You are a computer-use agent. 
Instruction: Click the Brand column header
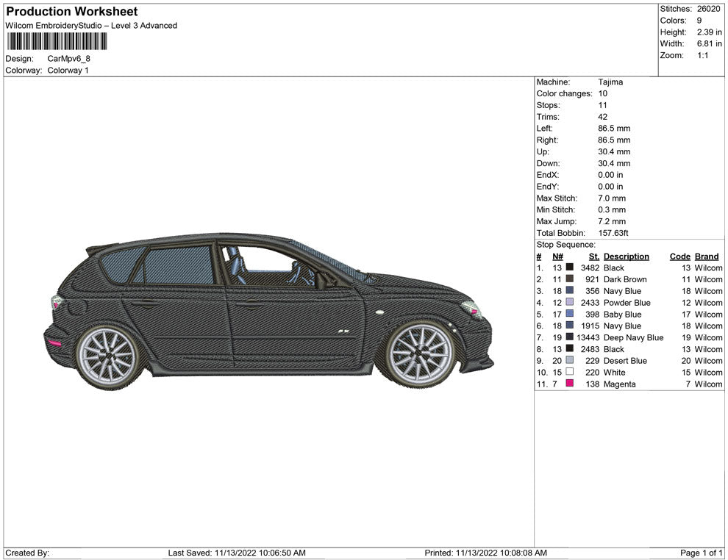click(x=707, y=256)
